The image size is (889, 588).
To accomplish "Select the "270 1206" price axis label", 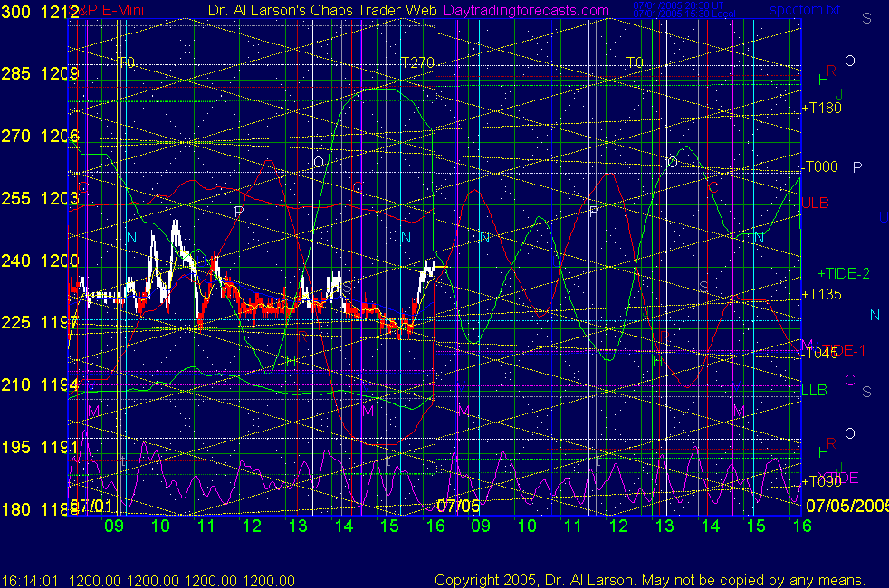I will [40, 136].
